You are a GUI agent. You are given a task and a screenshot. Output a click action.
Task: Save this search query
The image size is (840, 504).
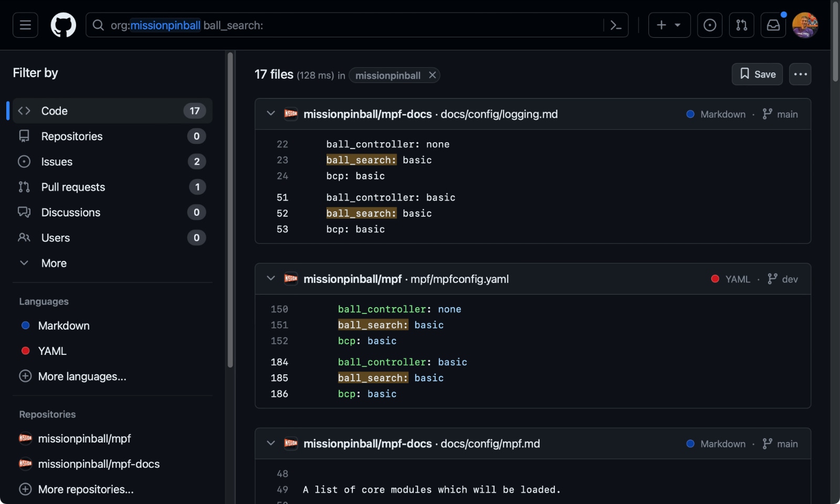pyautogui.click(x=757, y=75)
